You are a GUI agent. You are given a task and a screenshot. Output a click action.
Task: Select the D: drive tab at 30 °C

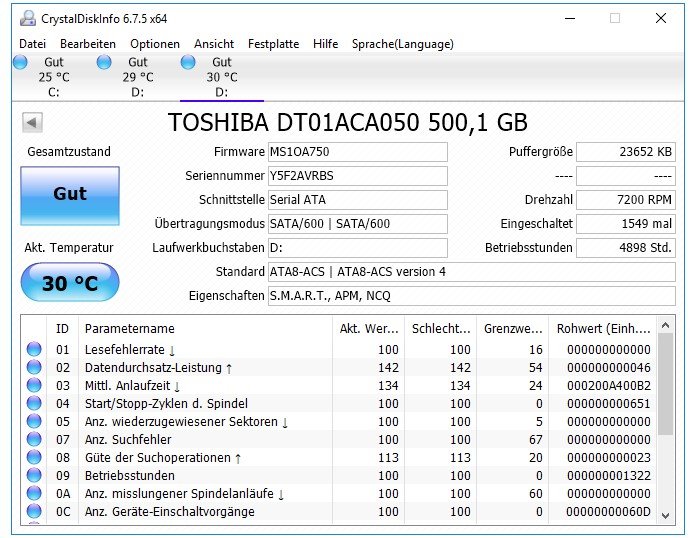(222, 77)
